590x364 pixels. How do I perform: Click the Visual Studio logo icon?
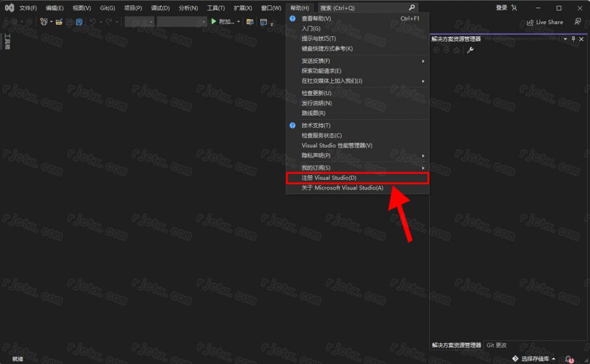point(9,8)
